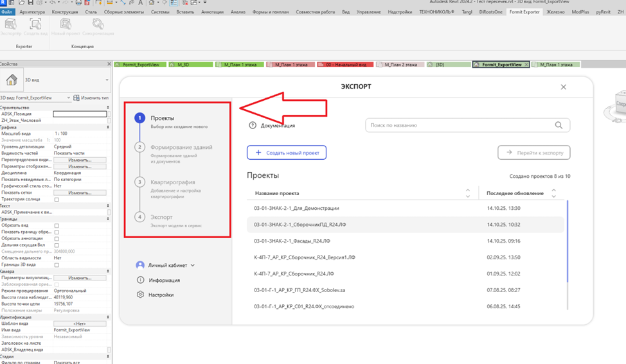Click the switch windows icon
This screenshot has height=364, width=626.
click(x=195, y=3)
